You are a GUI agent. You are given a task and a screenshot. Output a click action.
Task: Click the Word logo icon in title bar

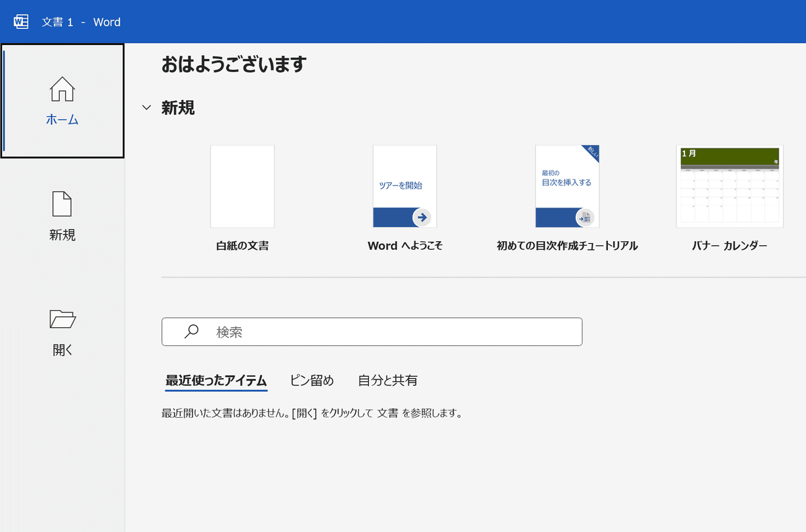tap(21, 21)
